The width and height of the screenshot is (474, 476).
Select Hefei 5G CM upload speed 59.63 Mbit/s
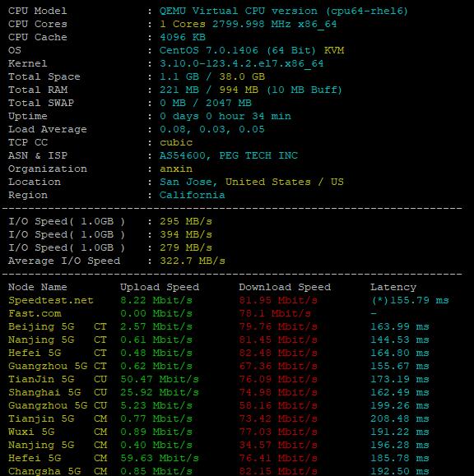(160, 458)
